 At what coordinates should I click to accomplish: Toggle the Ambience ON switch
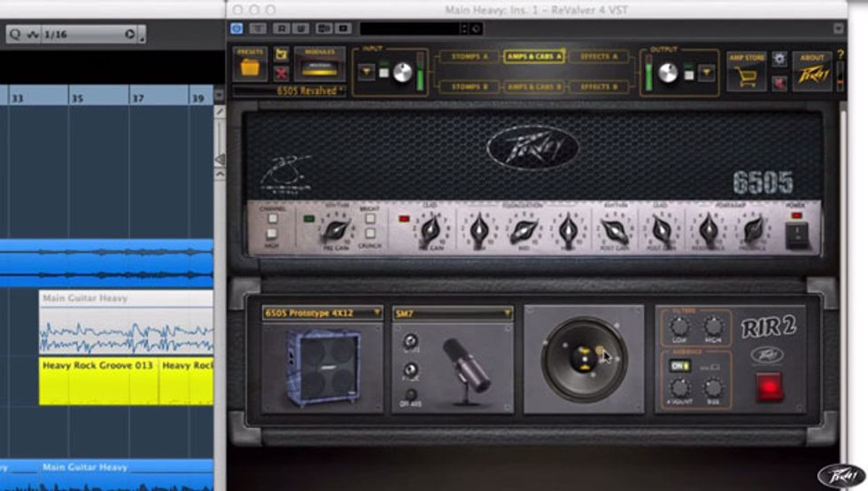point(679,365)
